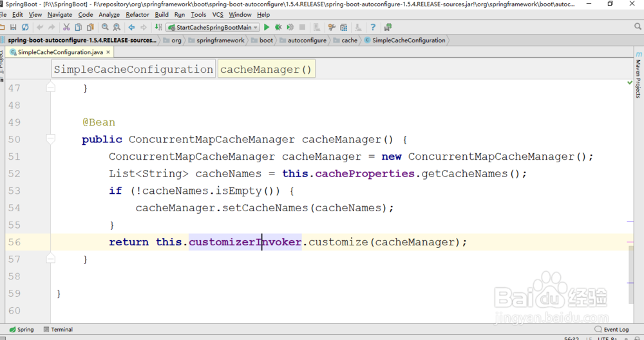The height and width of the screenshot is (340, 644).
Task: Click the cache breadcrumb folder
Action: tap(345, 40)
